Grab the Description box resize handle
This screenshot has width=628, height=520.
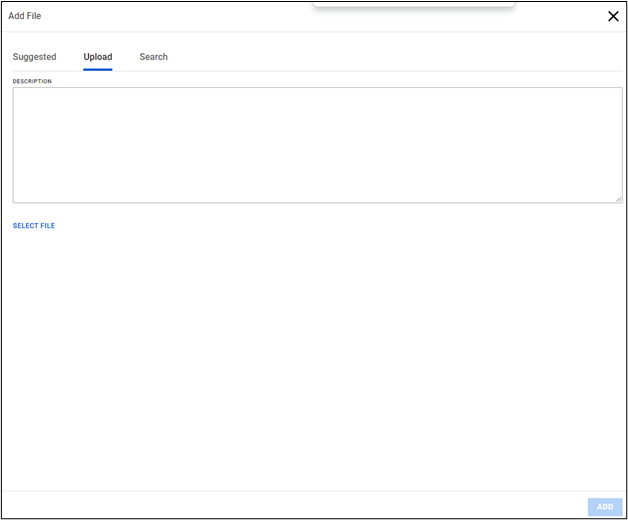tap(619, 199)
